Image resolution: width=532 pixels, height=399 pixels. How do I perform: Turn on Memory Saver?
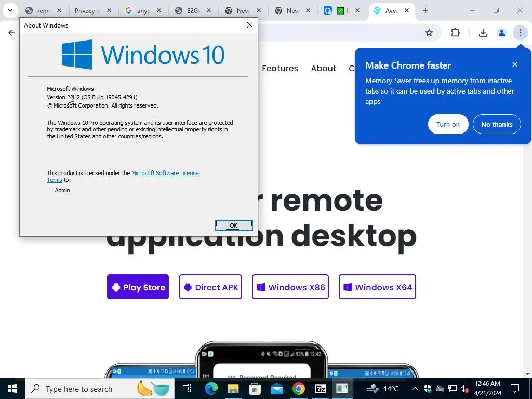coord(448,124)
